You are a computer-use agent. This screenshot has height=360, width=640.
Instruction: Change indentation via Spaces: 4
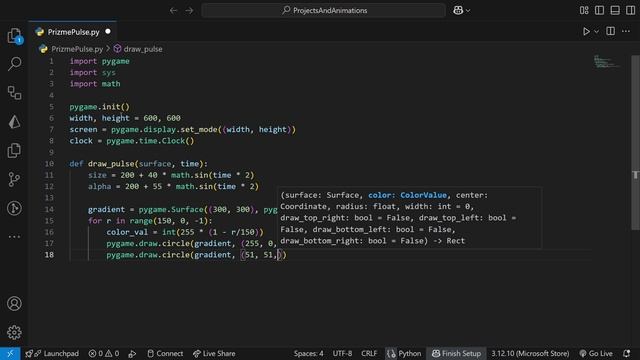point(309,353)
